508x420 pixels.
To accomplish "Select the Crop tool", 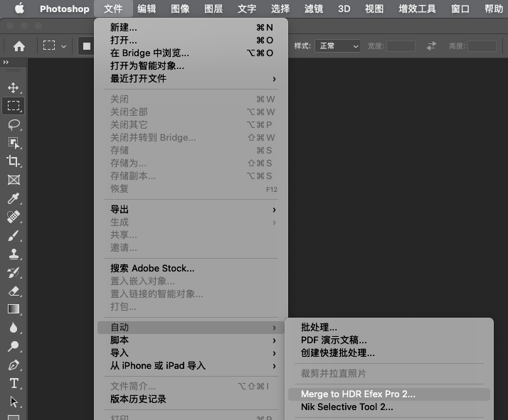I will click(x=14, y=161).
